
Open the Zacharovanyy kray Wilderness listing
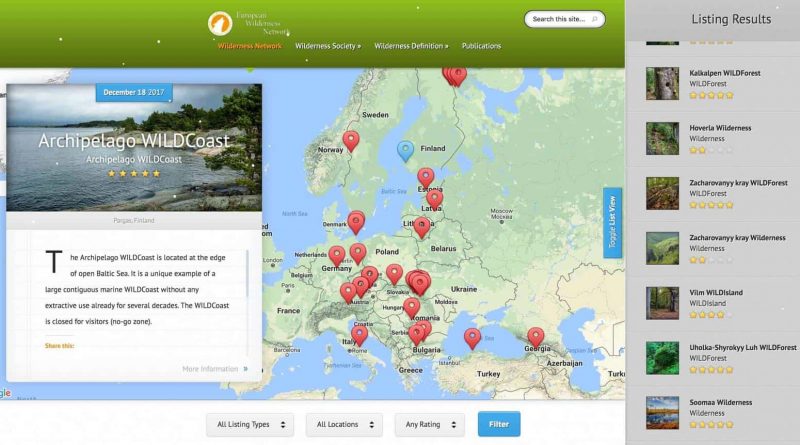coord(737,238)
